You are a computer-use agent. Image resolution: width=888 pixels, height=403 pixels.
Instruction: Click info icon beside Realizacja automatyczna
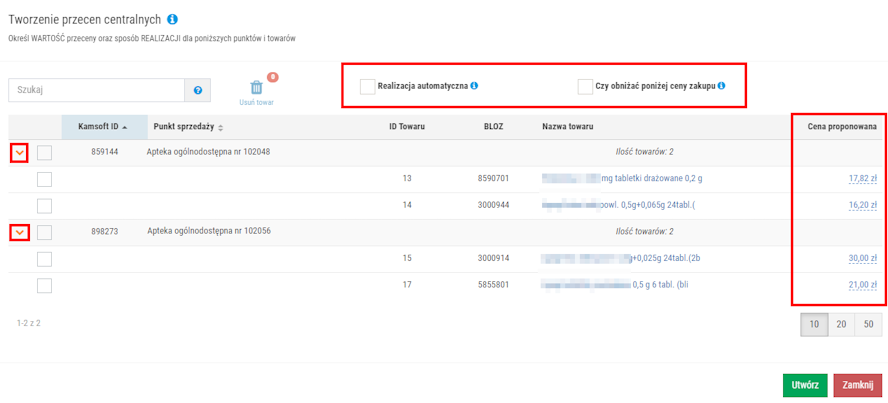click(x=474, y=86)
